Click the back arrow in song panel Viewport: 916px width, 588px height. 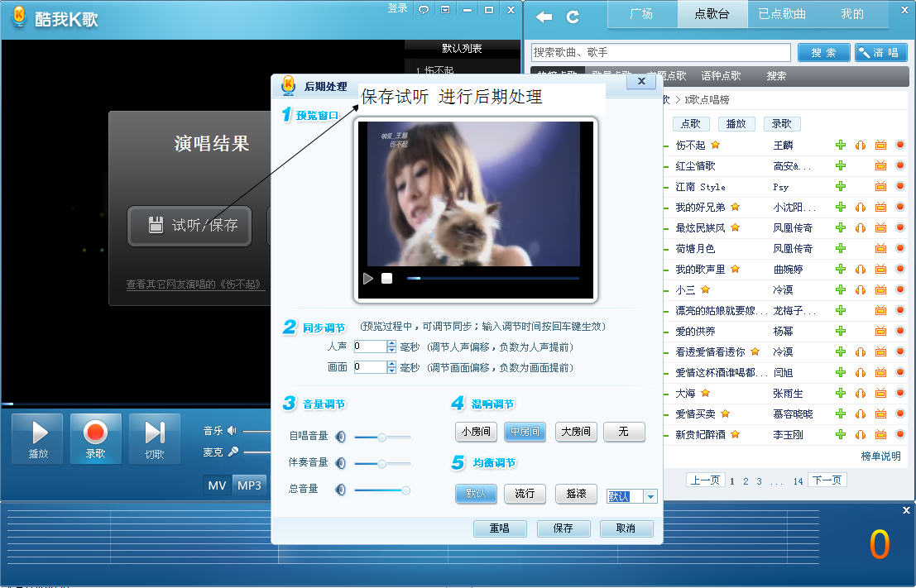[x=544, y=17]
